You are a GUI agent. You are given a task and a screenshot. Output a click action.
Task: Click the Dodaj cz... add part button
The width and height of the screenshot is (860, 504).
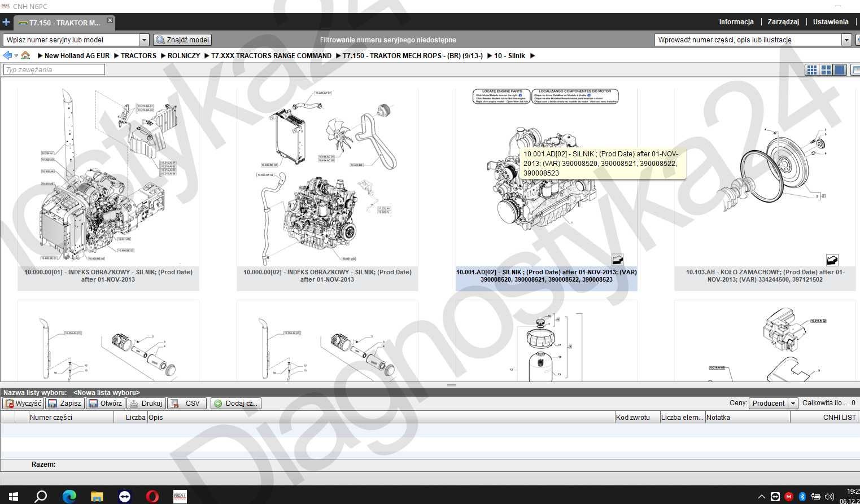(236, 403)
